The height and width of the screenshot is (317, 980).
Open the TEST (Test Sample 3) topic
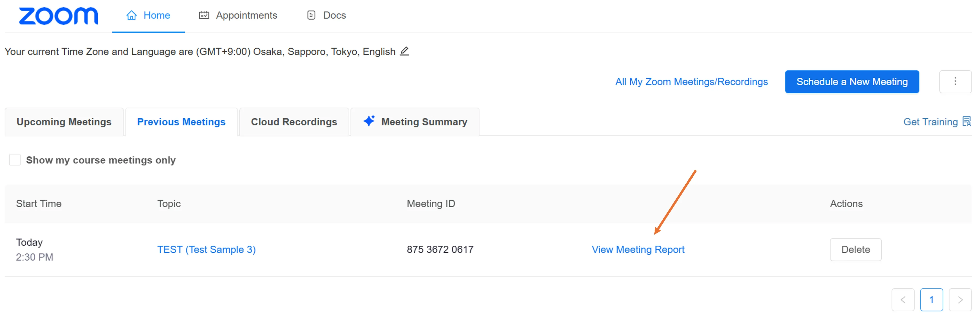[x=206, y=250]
